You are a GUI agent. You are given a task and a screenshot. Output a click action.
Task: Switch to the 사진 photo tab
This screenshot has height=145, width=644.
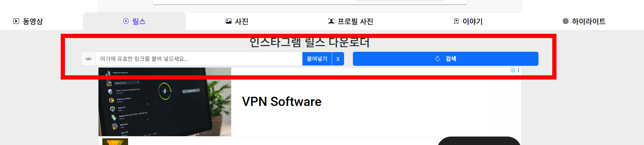[237, 21]
